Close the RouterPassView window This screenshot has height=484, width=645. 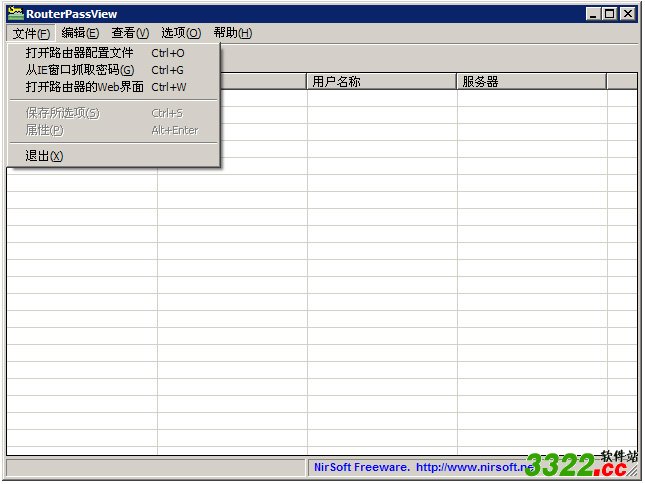click(628, 14)
